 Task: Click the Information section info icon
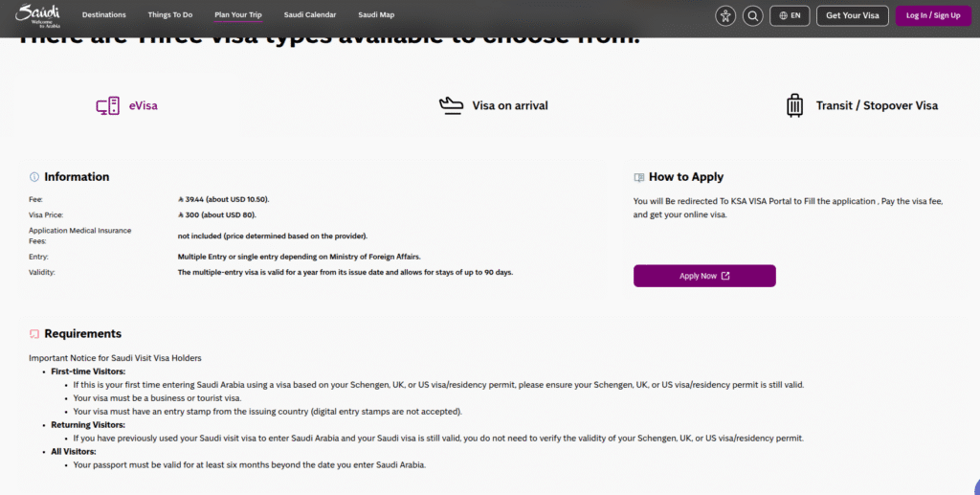coord(34,177)
